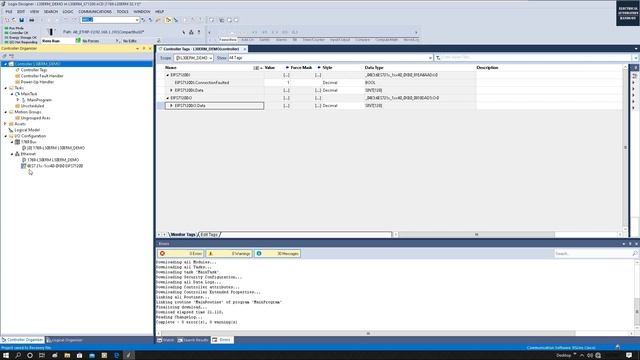Collapse the Ethernet node in I/O tree
This screenshot has width=640, height=360.
click(12, 154)
